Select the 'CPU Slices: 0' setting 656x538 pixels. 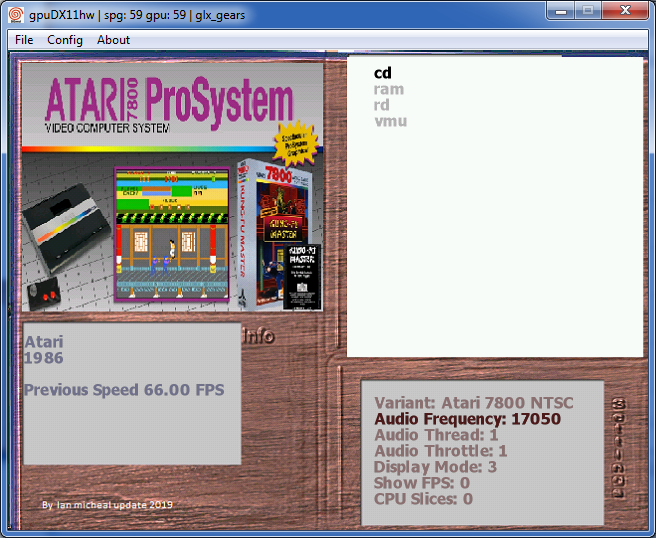point(423,499)
